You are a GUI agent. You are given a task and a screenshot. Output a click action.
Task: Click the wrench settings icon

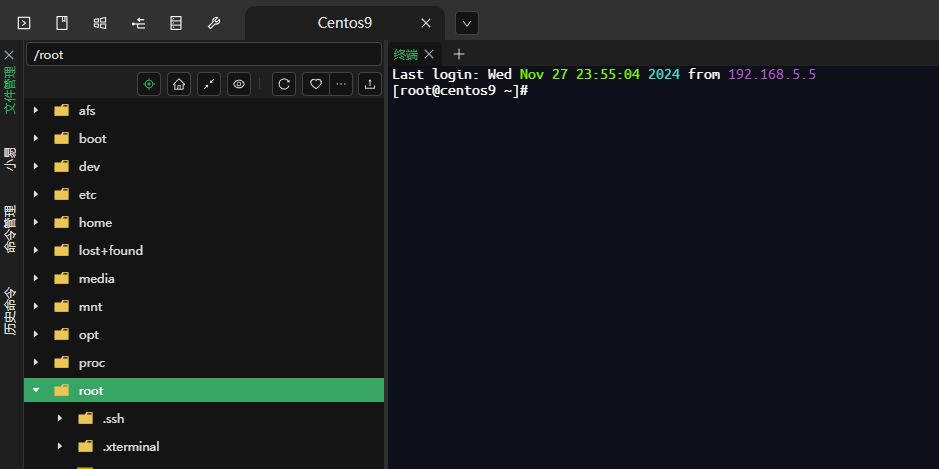click(214, 22)
